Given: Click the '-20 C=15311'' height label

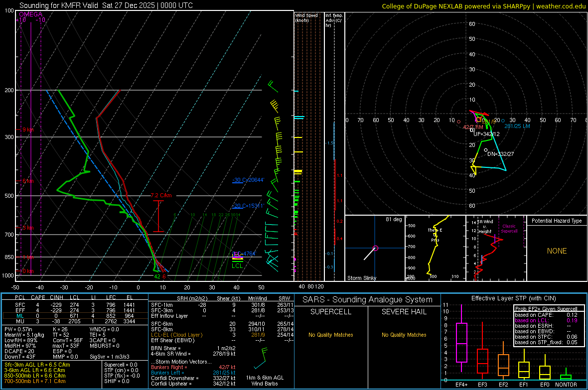Looking at the screenshot, I should [248, 206].
